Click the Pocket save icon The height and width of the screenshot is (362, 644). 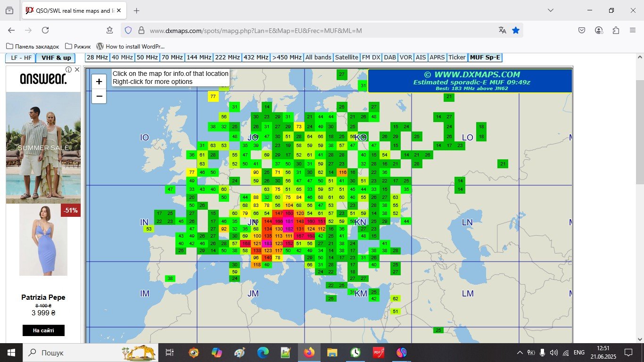(x=582, y=30)
